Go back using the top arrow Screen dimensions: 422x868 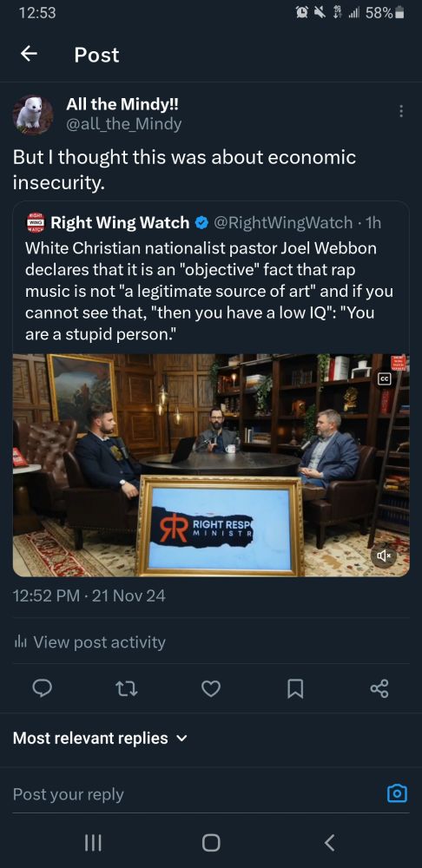click(x=30, y=54)
